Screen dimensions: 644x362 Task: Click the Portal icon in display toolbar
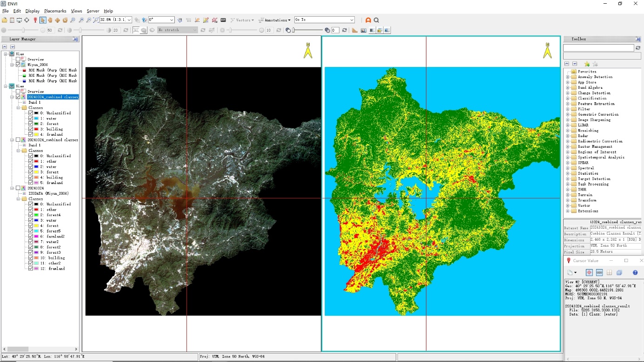(x=364, y=30)
